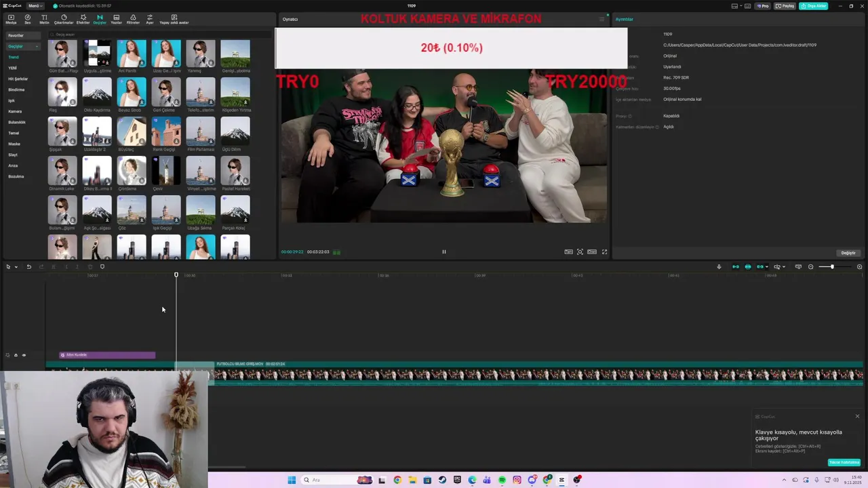Select the Anza category

[13, 165]
